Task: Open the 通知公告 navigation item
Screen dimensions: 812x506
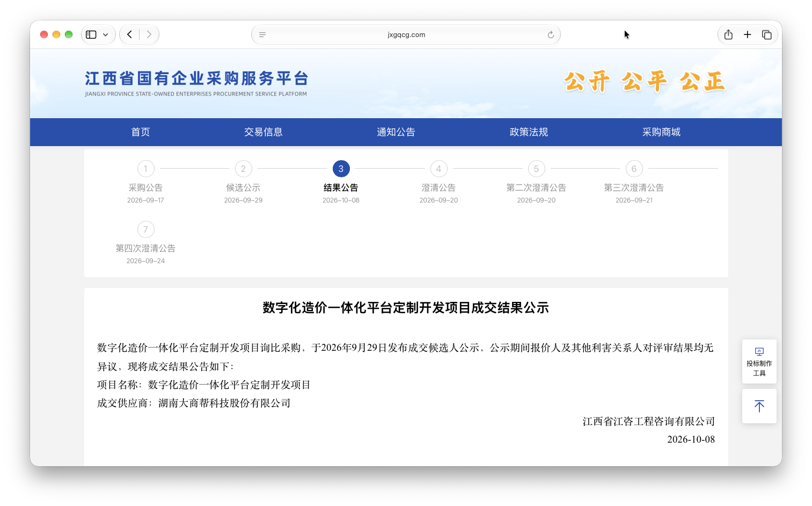Action: 396,132
